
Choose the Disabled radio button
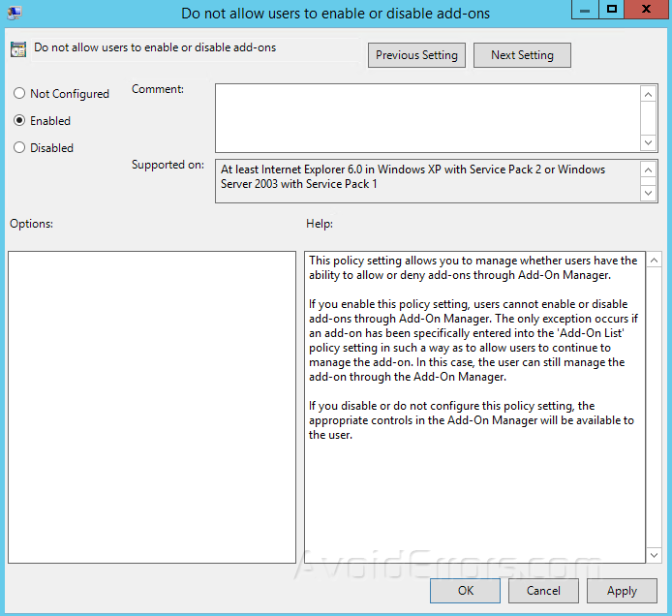coord(19,148)
